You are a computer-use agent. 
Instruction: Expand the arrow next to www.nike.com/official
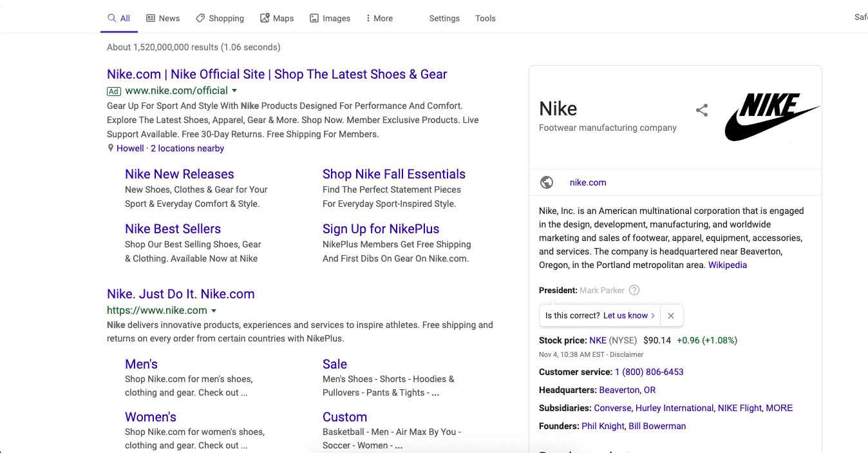click(234, 91)
